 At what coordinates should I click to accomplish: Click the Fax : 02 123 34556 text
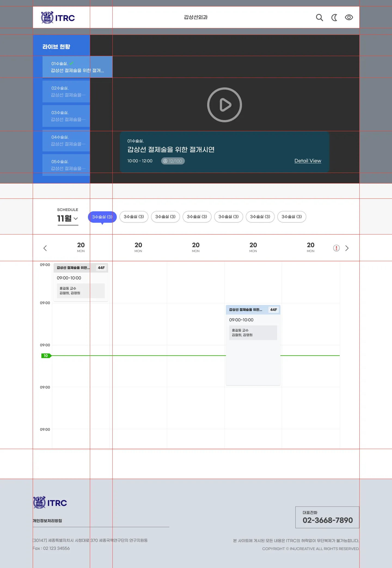point(51,548)
